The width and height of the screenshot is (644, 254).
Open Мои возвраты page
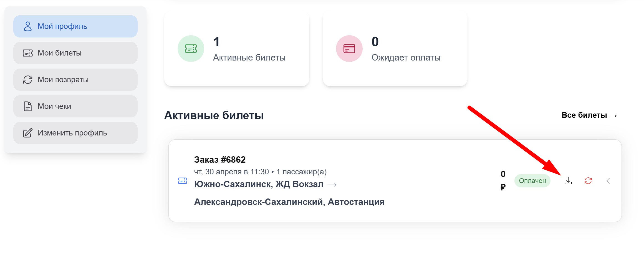[63, 79]
